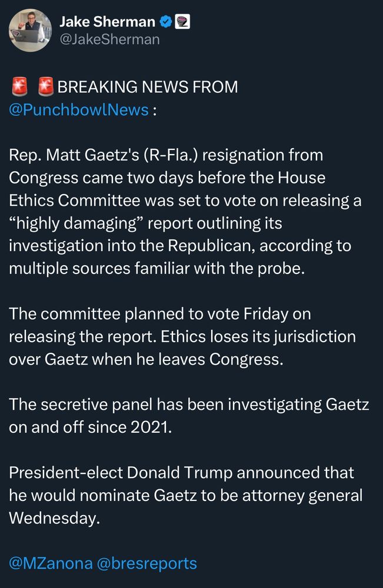Click the Punchbowl affiliate badge icon
Viewport: 383px width, 588px height.
182,22
